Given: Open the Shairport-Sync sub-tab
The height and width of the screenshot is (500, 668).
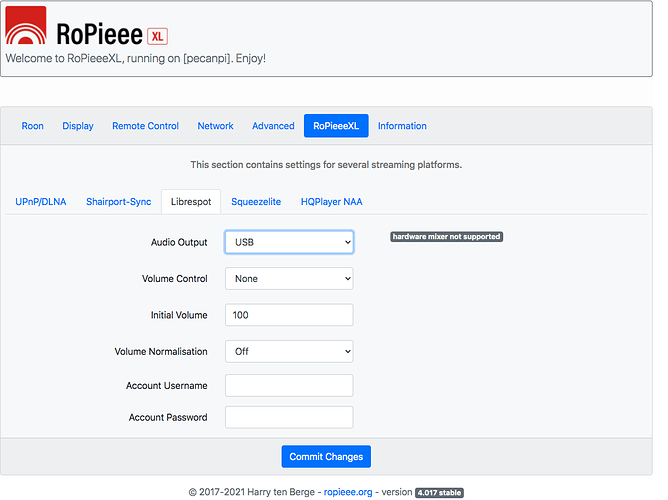Looking at the screenshot, I should (x=119, y=202).
